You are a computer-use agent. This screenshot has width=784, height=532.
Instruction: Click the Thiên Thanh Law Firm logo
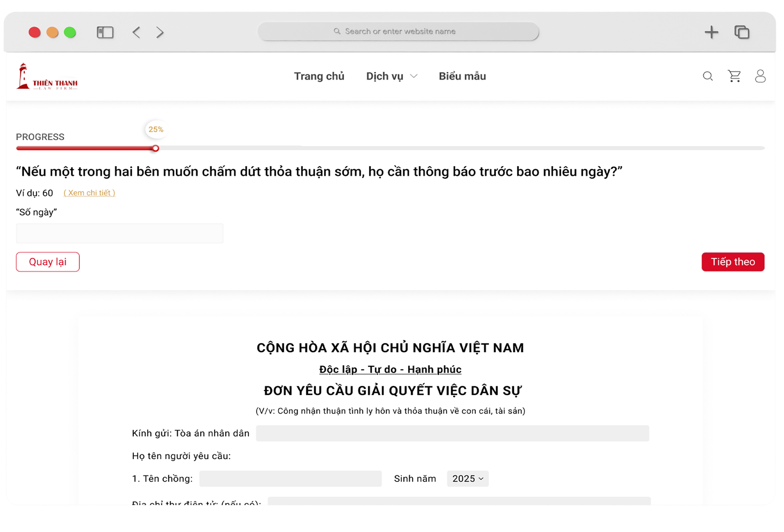[47, 77]
